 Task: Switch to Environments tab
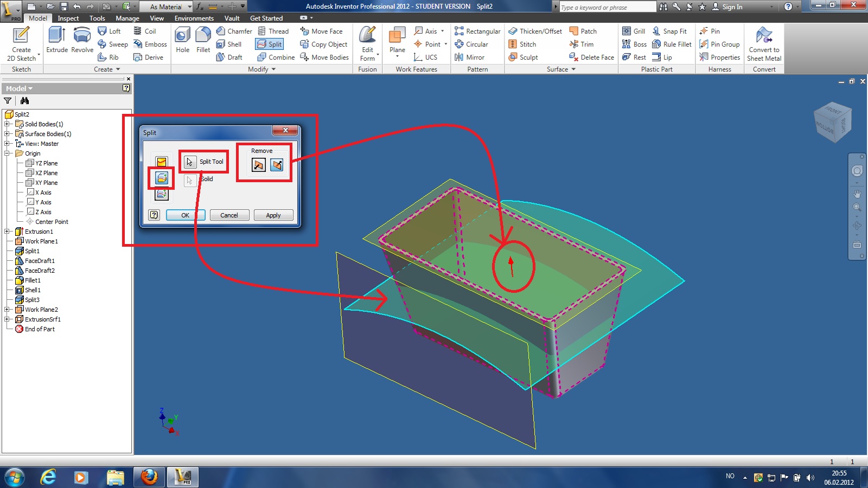194,18
